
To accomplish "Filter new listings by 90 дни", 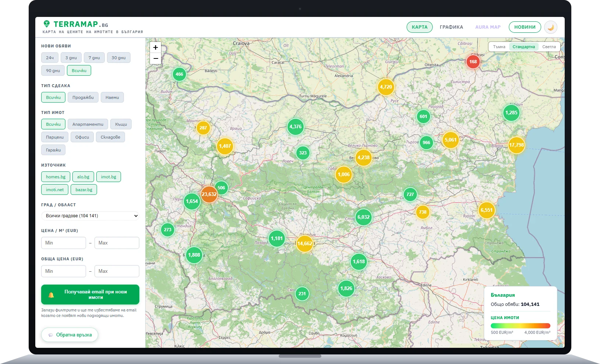I will click(53, 71).
